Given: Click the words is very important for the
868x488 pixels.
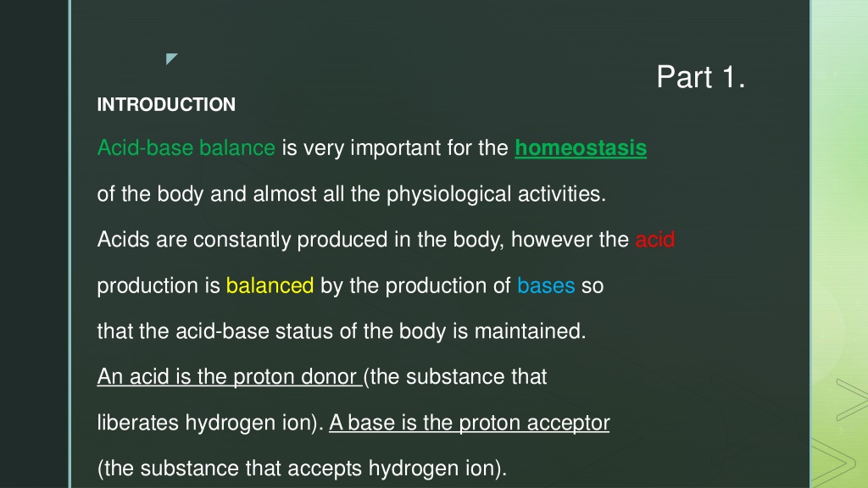Looking at the screenshot, I should pyautogui.click(x=395, y=147).
